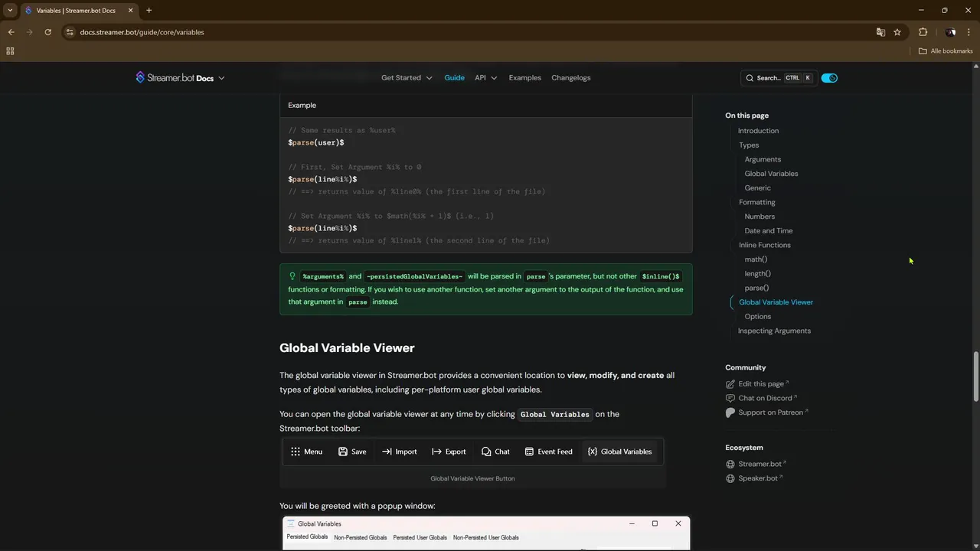Click the address bar URL

click(142, 32)
